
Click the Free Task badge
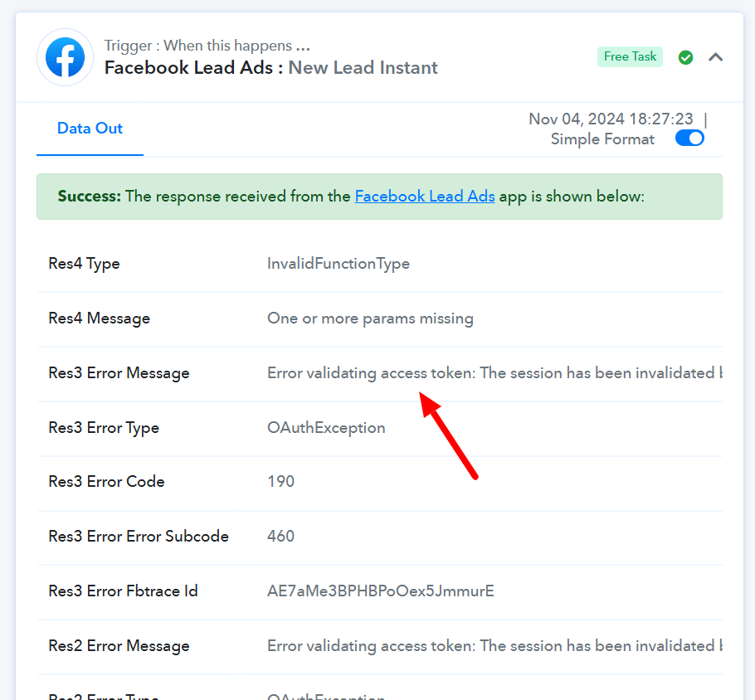tap(630, 56)
